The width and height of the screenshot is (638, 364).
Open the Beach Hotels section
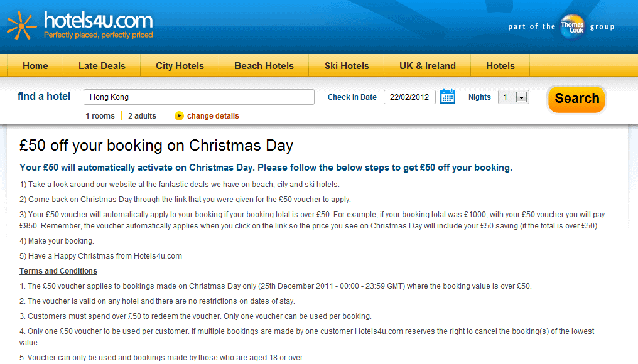264,66
